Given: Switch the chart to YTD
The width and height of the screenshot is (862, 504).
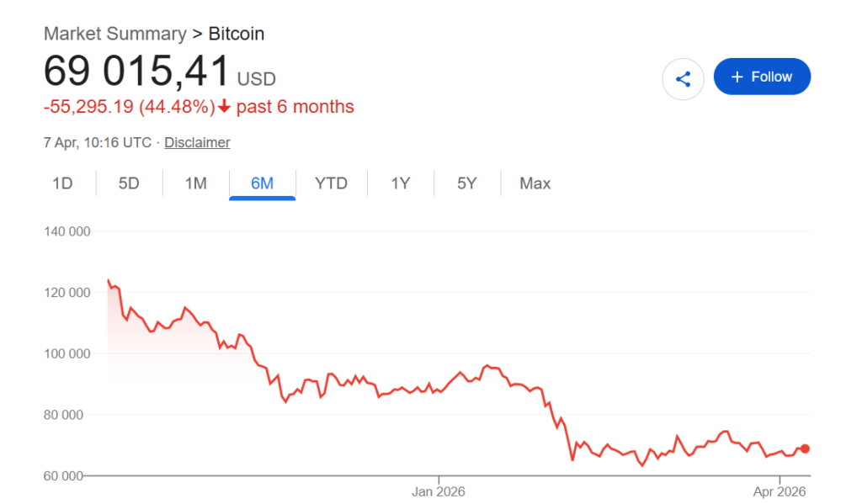Looking at the screenshot, I should (331, 183).
